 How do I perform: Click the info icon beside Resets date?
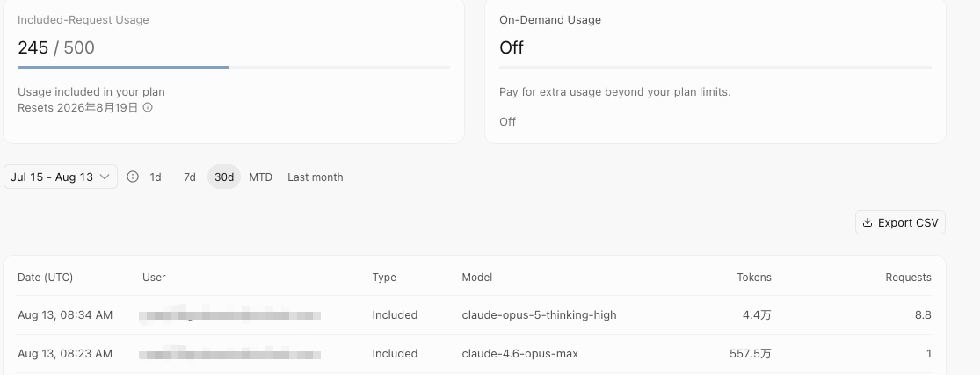coord(148,107)
